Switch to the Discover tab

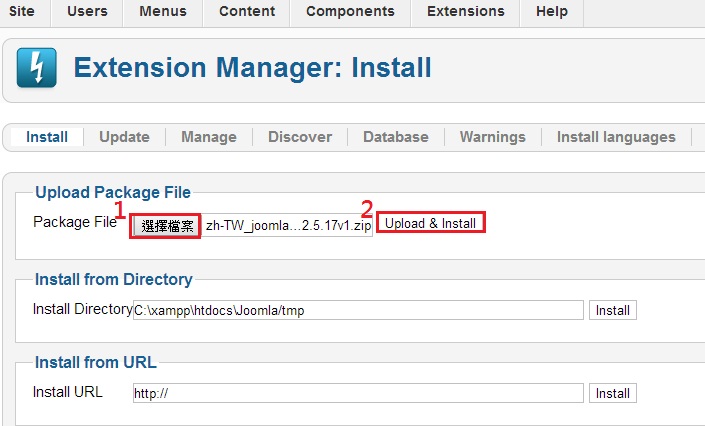[300, 137]
